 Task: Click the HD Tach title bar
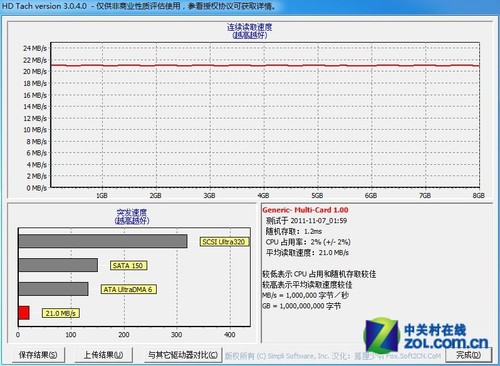pyautogui.click(x=250, y=6)
